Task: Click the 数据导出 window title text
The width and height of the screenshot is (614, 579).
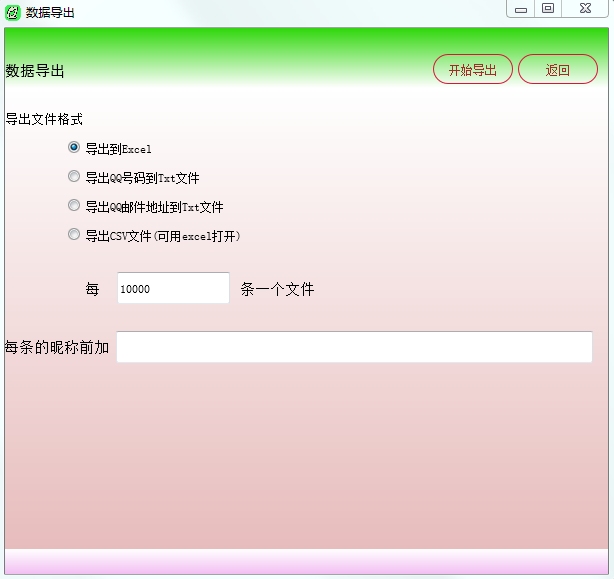Action: coord(50,13)
